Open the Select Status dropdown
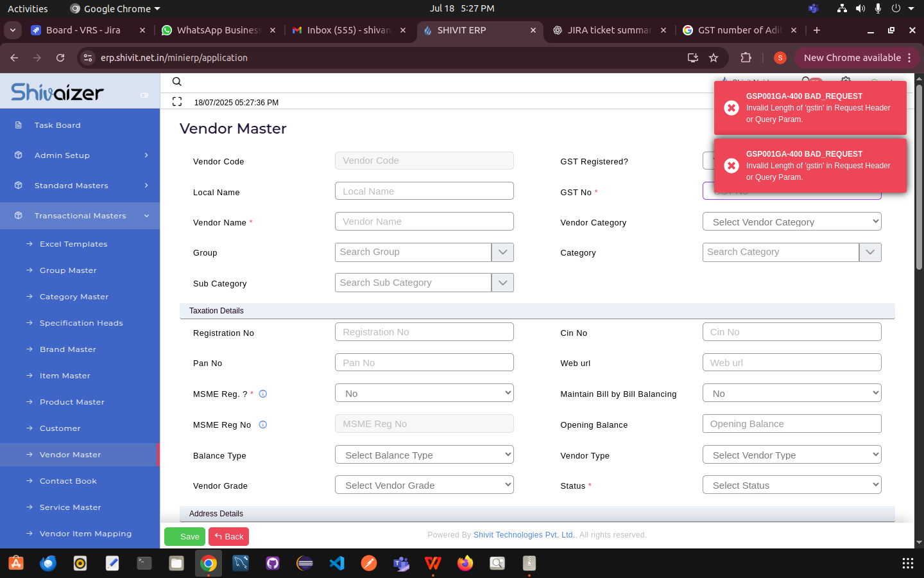This screenshot has width=924, height=578. click(792, 485)
